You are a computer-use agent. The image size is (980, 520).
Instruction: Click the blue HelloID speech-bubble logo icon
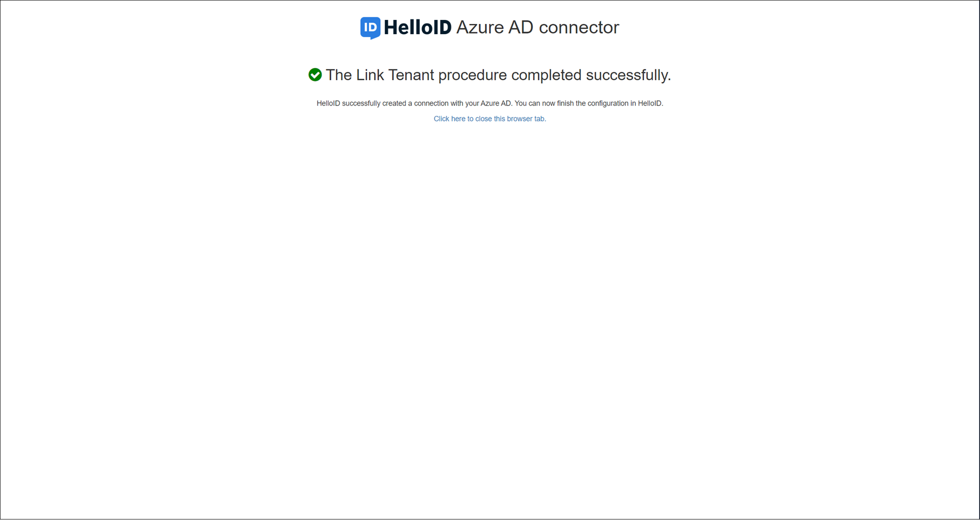click(x=370, y=28)
